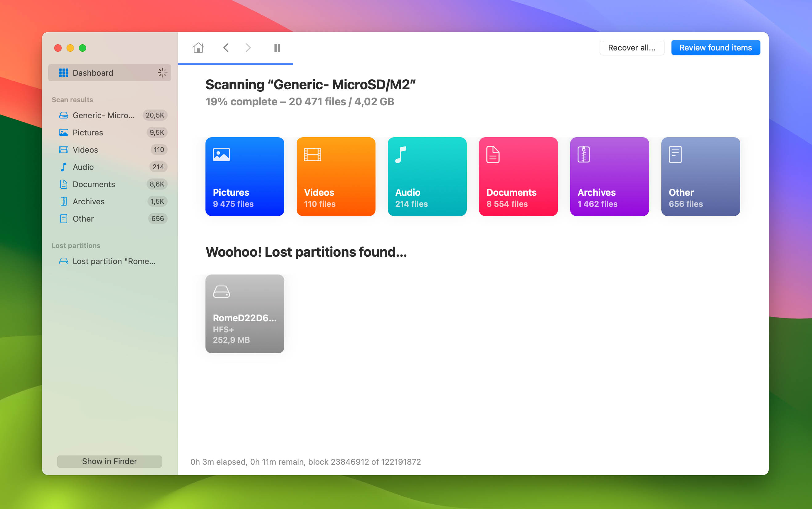
Task: Click the back navigation arrow
Action: (x=226, y=47)
